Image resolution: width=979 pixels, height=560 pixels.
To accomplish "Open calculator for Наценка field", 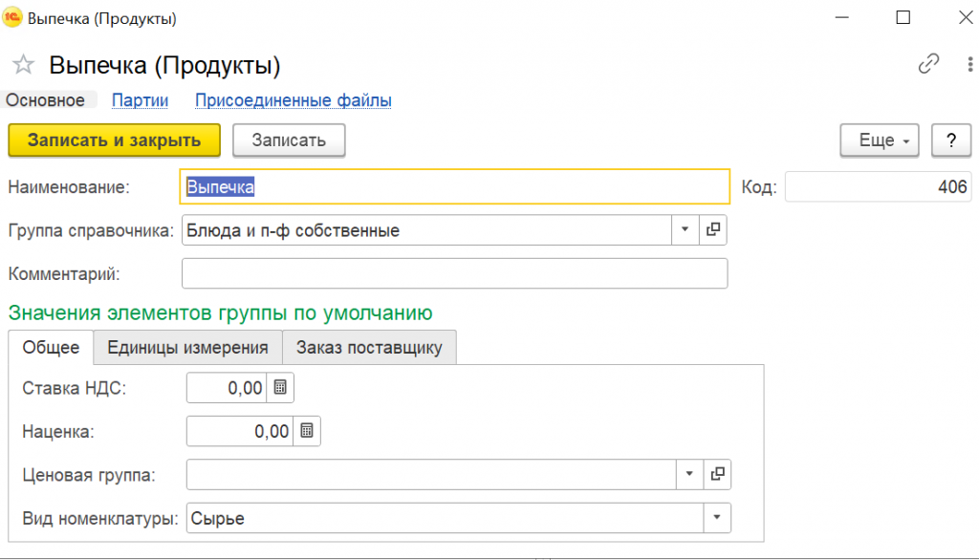I will pos(307,431).
